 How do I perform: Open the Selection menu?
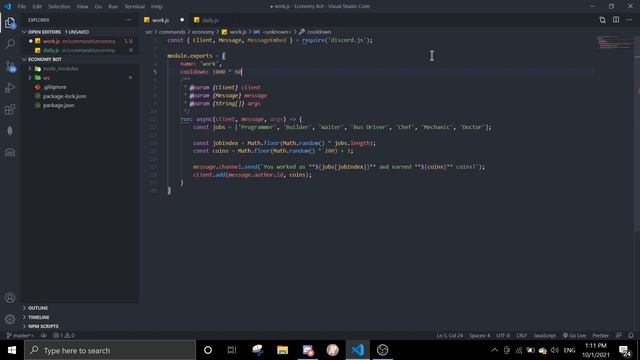coord(59,7)
